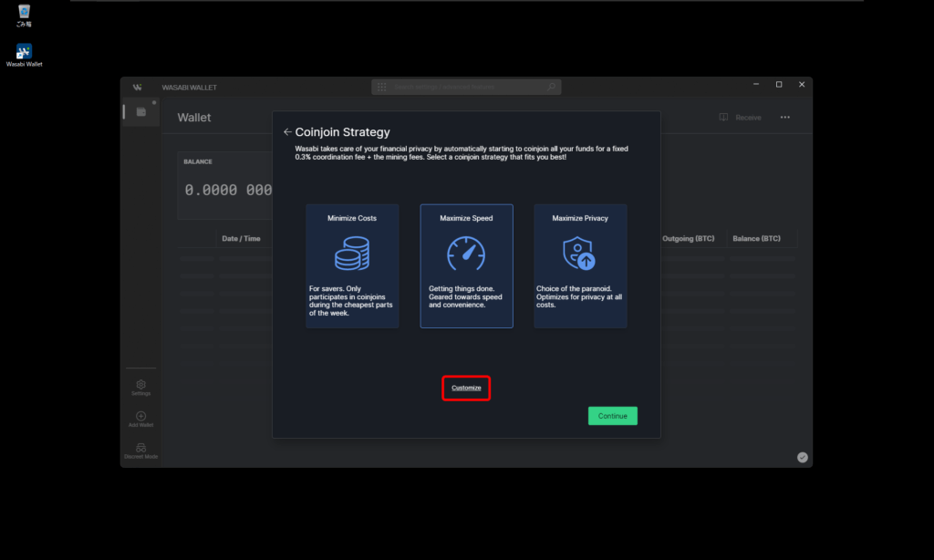
Task: Click the Wallet page heading
Action: click(x=194, y=118)
